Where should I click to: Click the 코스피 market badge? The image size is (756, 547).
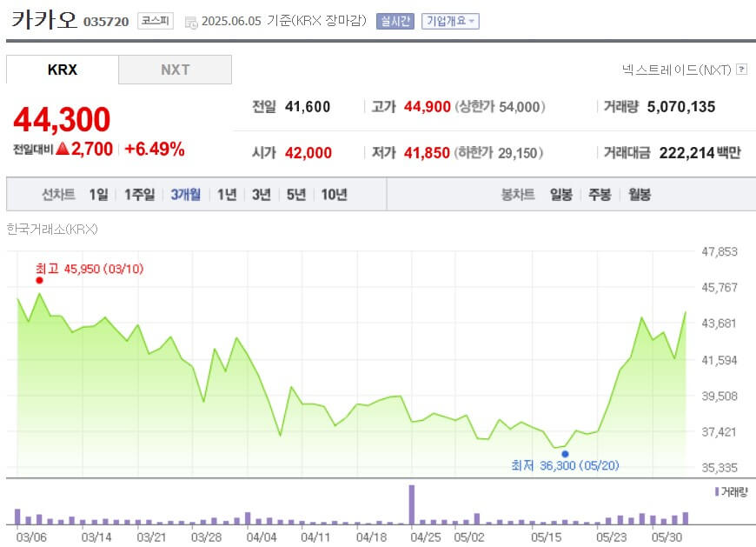coord(156,21)
